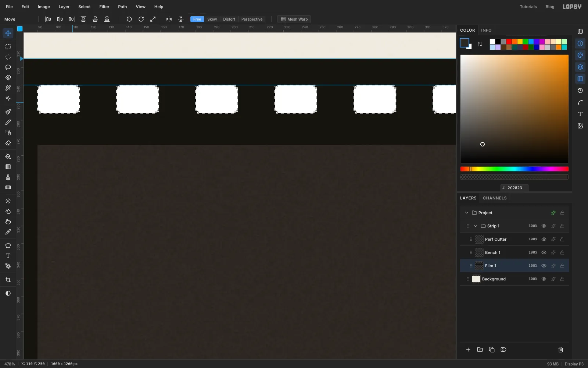Hide the Background layer
The width and height of the screenshot is (588, 368).
544,279
